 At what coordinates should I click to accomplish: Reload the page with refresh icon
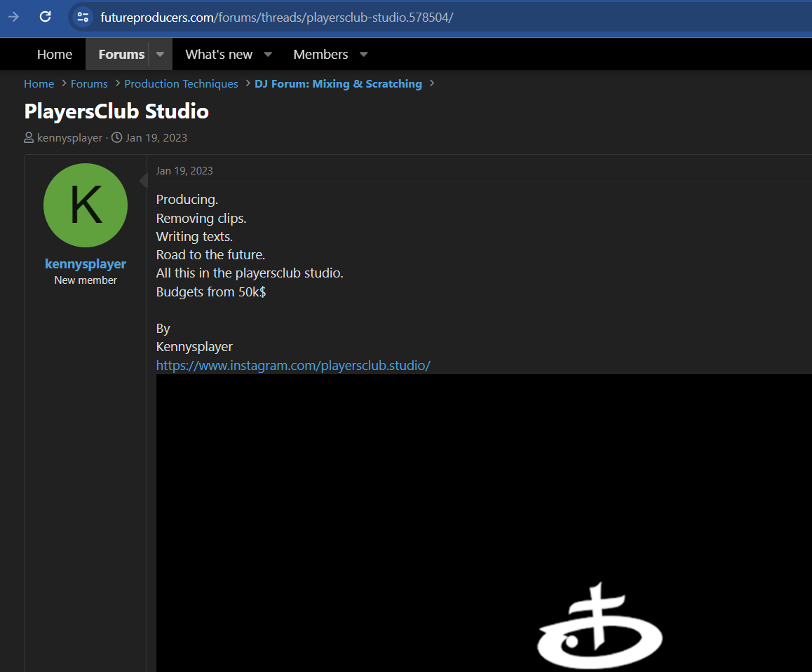coord(45,17)
